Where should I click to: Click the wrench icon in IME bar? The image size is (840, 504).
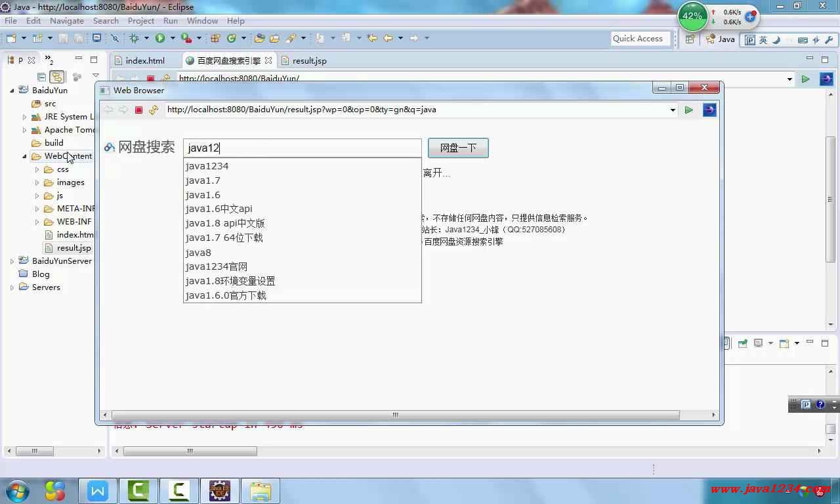coord(830,39)
